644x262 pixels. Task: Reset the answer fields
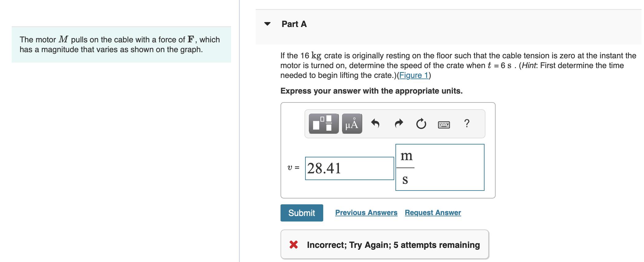[421, 124]
